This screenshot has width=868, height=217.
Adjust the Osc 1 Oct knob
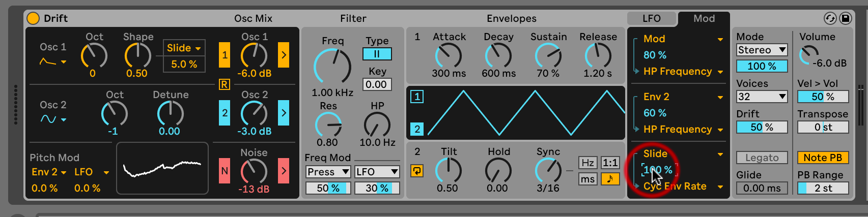[94, 55]
